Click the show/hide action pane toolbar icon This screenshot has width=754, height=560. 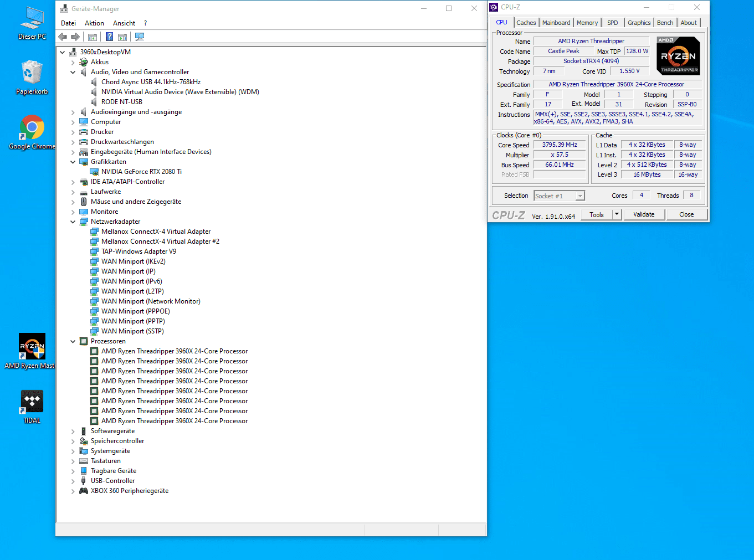(122, 37)
